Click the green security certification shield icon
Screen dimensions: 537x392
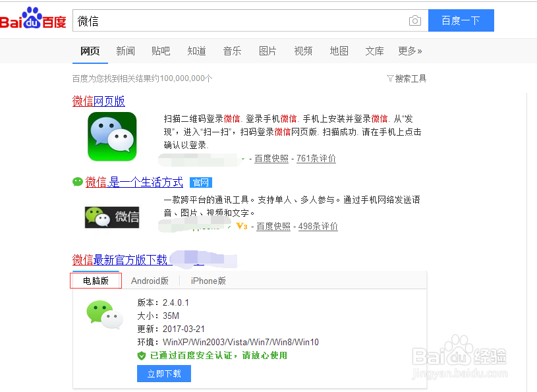(140, 356)
